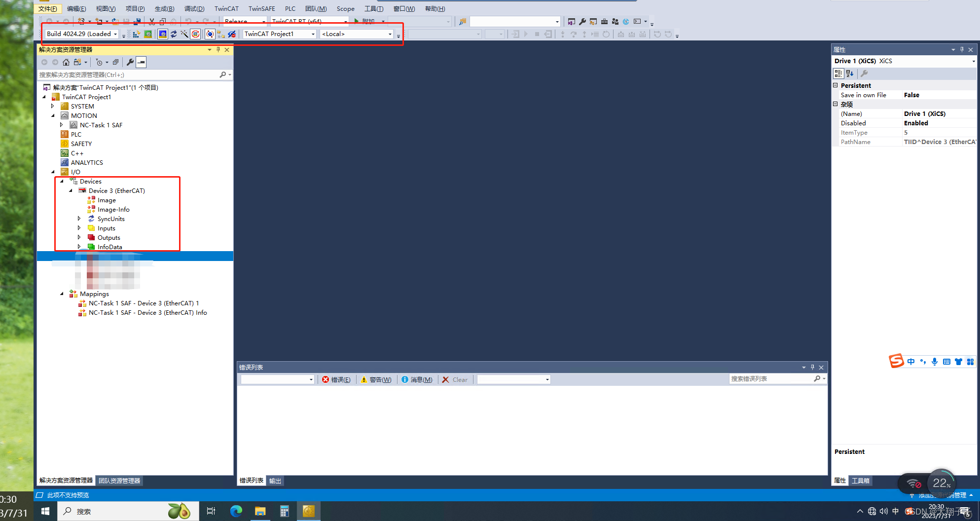Image resolution: width=980 pixels, height=521 pixels.
Task: Click Property Pages wrench in Properties panel
Action: point(864,74)
